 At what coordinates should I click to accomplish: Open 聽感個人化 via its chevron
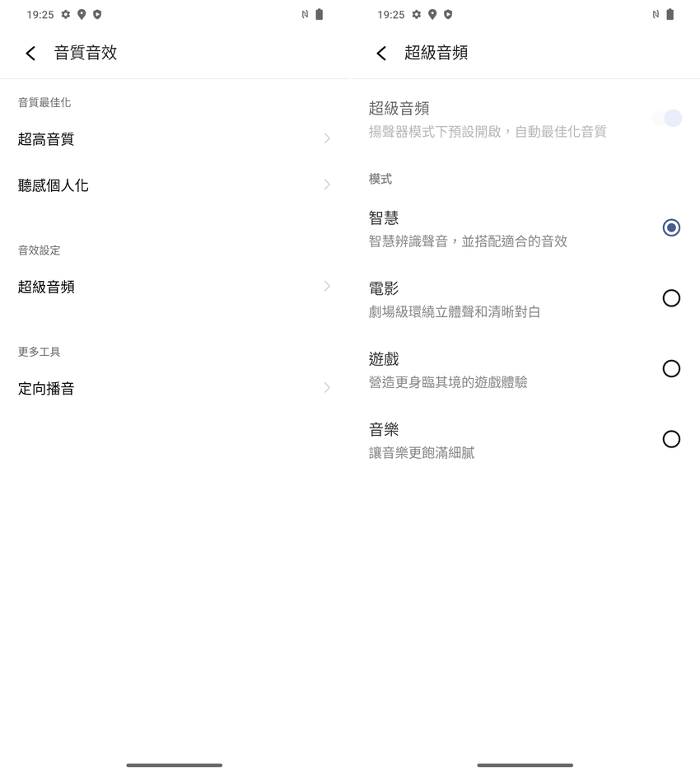pos(327,185)
